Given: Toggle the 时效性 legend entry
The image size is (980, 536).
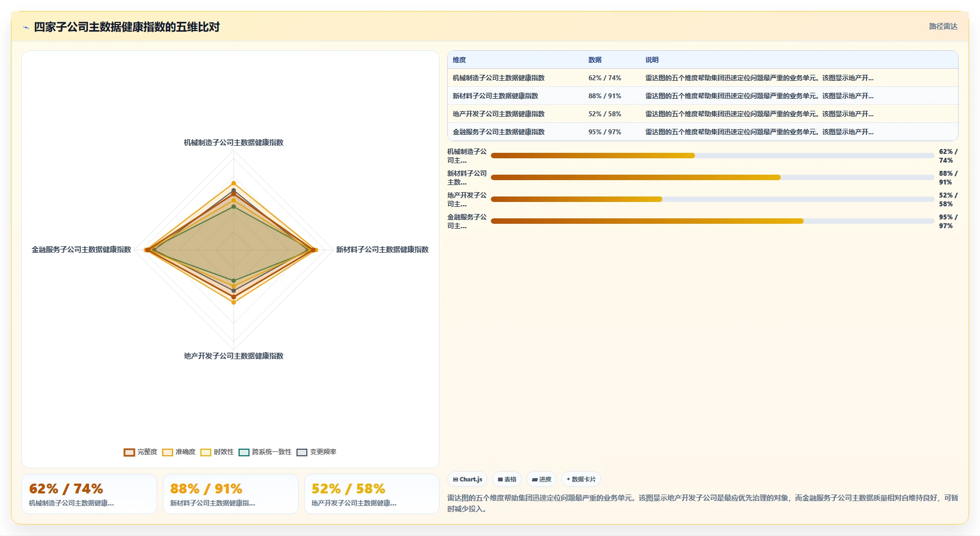Looking at the screenshot, I should pos(217,452).
